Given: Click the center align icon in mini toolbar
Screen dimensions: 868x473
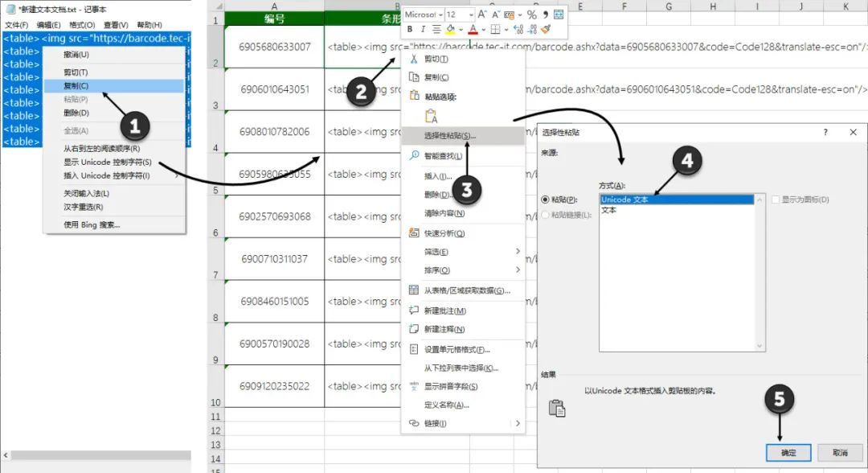Looking at the screenshot, I should coord(436,29).
